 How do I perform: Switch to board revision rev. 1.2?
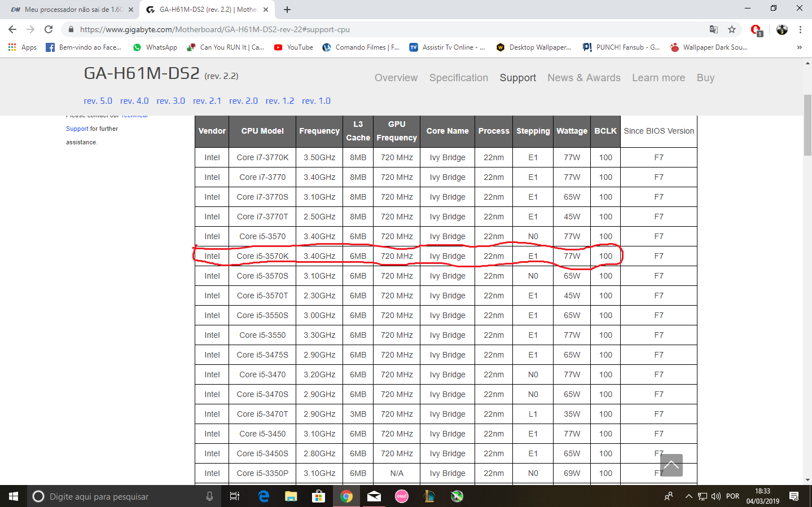280,101
